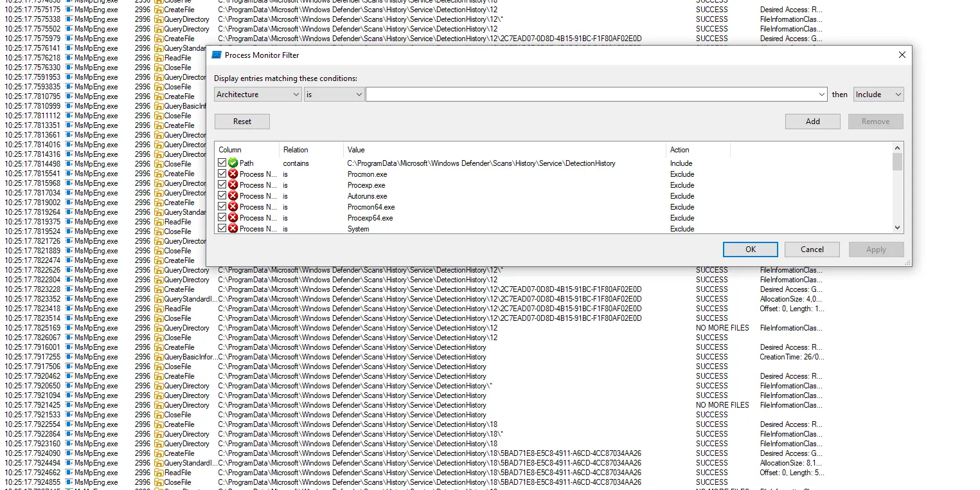
Task: Click the Process Monitor icon in the dialog title bar
Action: 217,55
